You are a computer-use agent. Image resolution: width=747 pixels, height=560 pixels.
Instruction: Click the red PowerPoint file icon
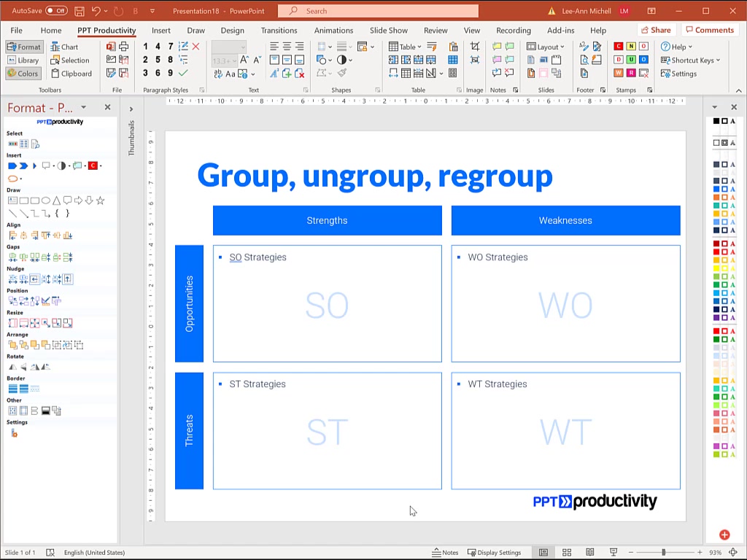coord(111,46)
